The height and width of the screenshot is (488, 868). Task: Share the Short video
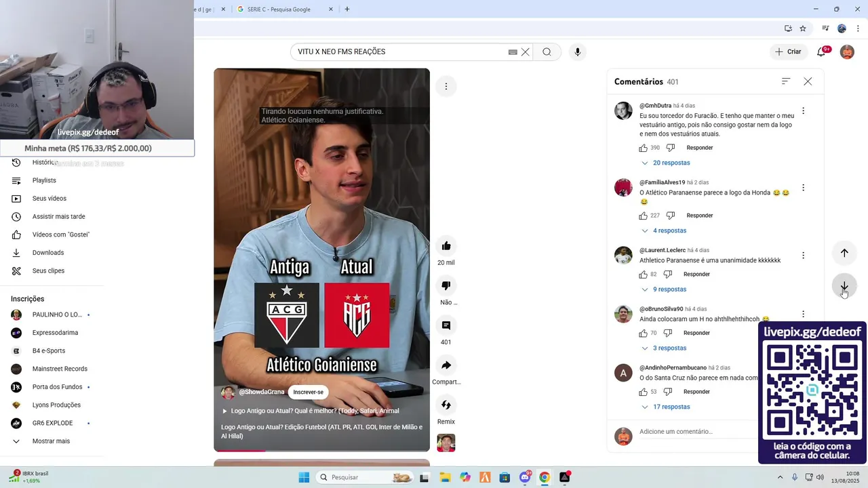[446, 365]
